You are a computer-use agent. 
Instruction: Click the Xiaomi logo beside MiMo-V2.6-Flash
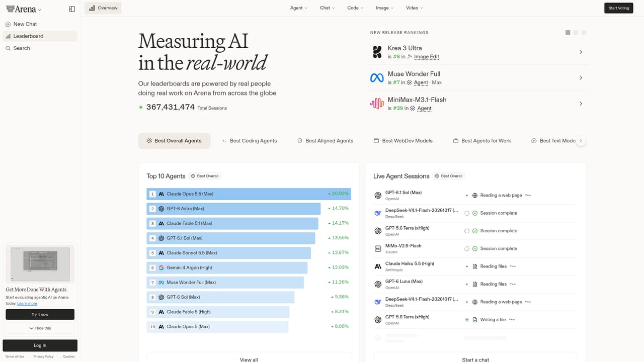point(378,248)
